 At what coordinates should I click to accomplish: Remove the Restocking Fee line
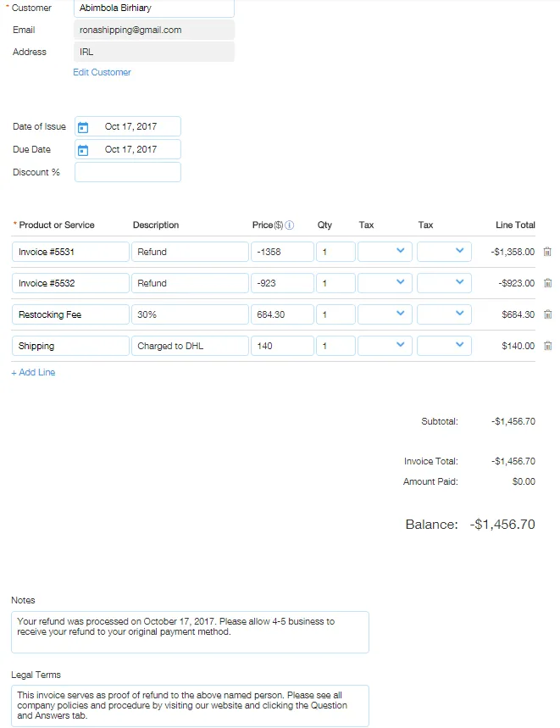(547, 314)
